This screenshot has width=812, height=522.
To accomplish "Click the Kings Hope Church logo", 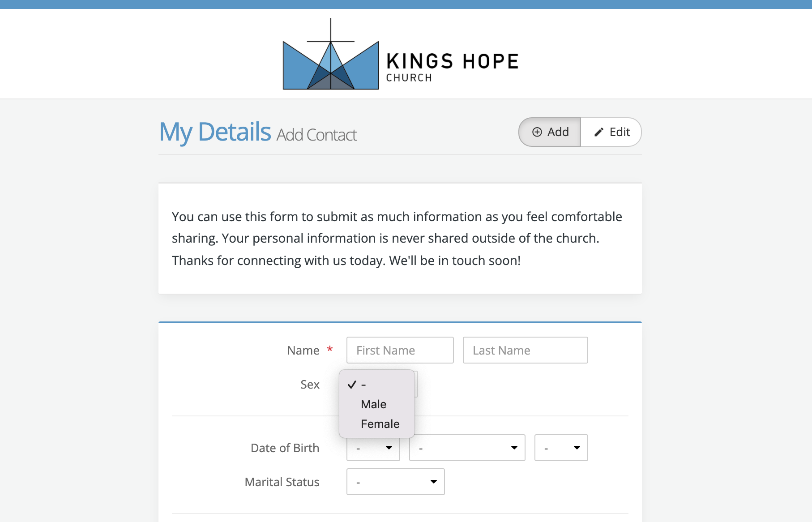I will coord(401,54).
